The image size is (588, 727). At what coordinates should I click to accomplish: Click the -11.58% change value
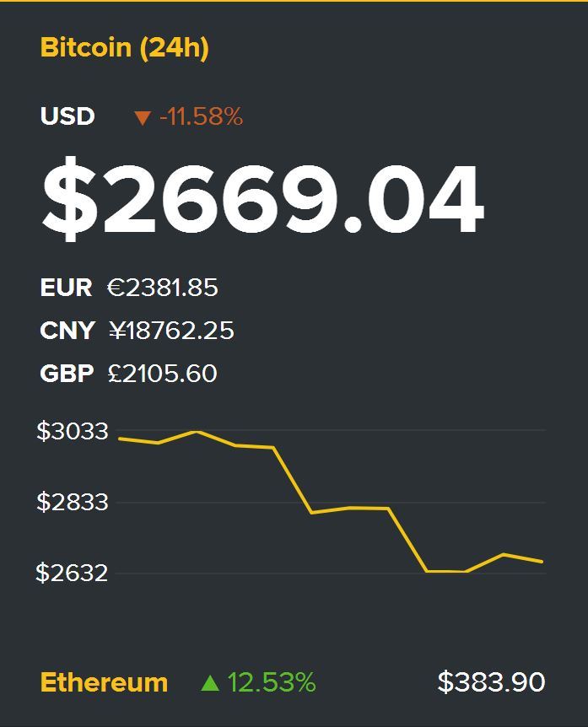click(x=201, y=117)
